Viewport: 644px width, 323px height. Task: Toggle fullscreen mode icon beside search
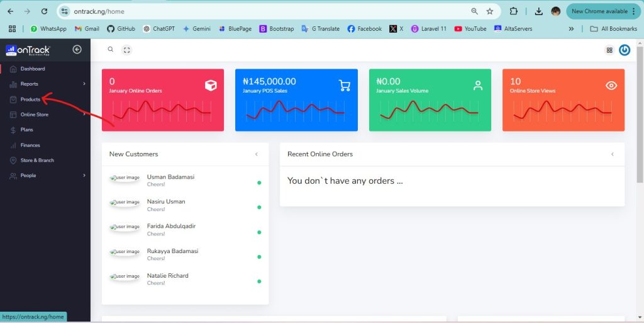(127, 50)
